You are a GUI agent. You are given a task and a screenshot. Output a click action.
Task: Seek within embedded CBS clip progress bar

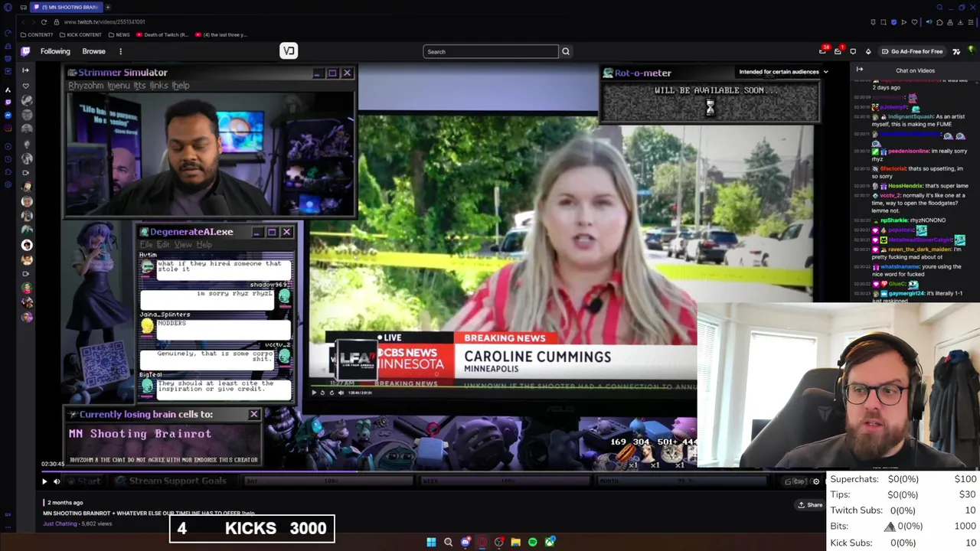pos(503,386)
